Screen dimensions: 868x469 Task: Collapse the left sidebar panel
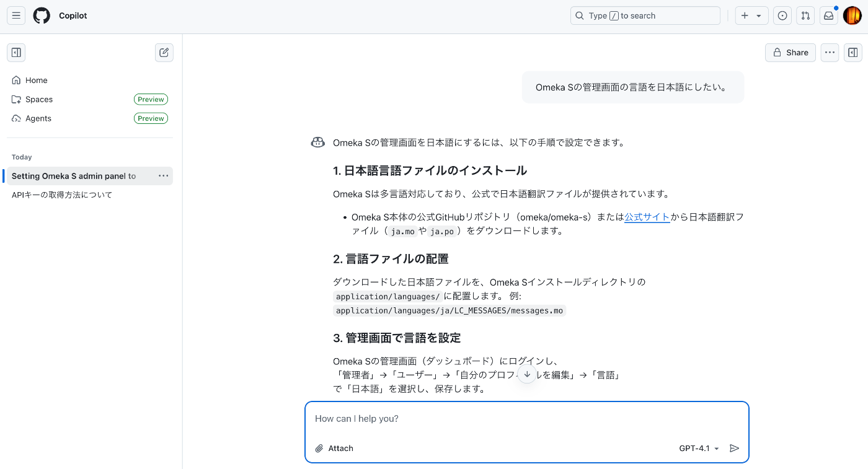tap(16, 53)
